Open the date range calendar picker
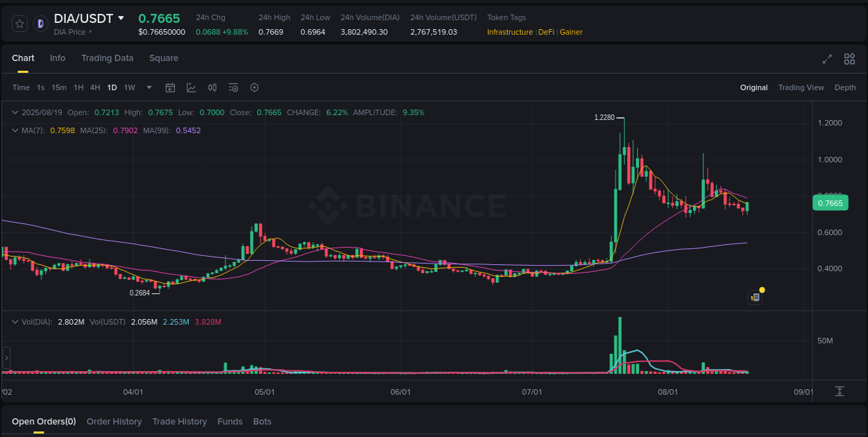 click(170, 87)
